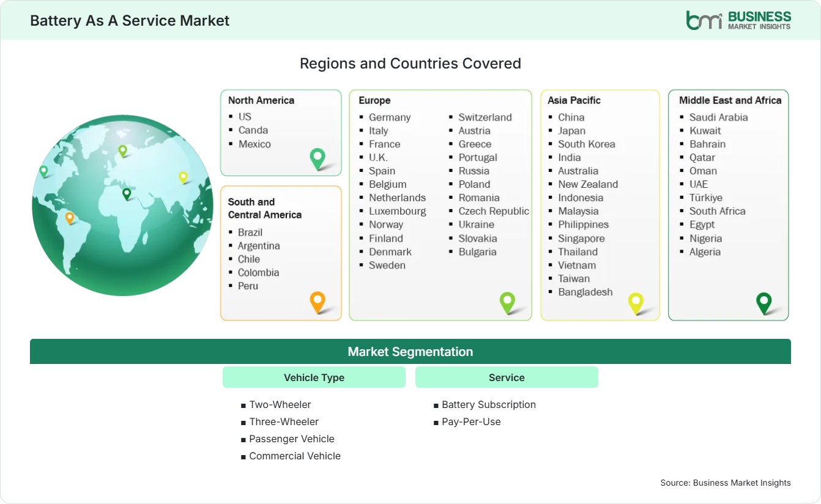
Task: Click Bangladesh in Asia Pacific list
Action: 585,292
